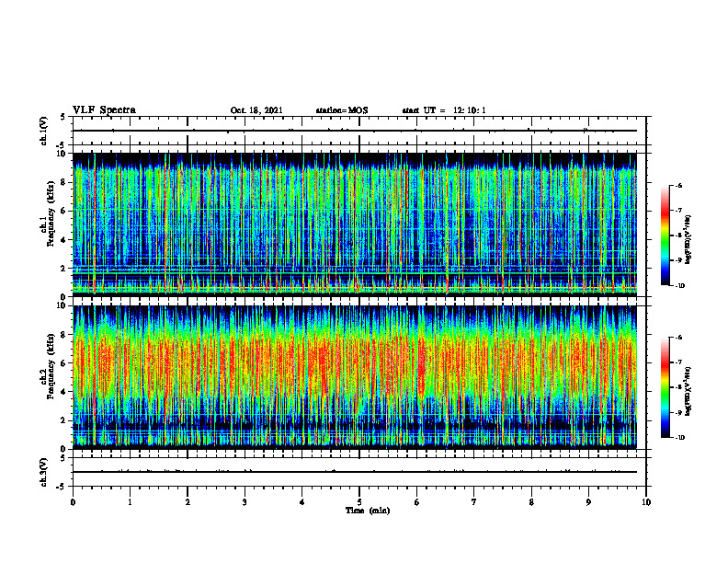Click the time-axis tick label "7"
This screenshot has width=728, height=563.
(x=474, y=502)
